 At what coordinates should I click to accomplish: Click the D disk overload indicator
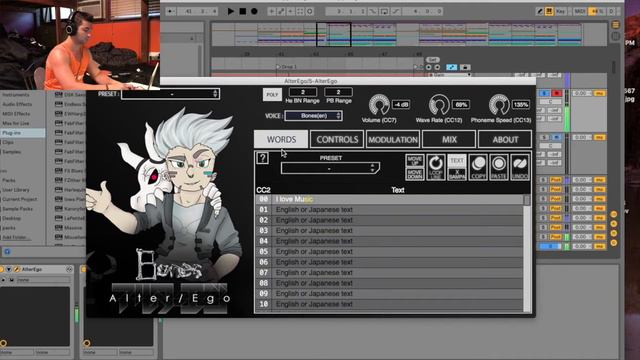click(x=611, y=11)
